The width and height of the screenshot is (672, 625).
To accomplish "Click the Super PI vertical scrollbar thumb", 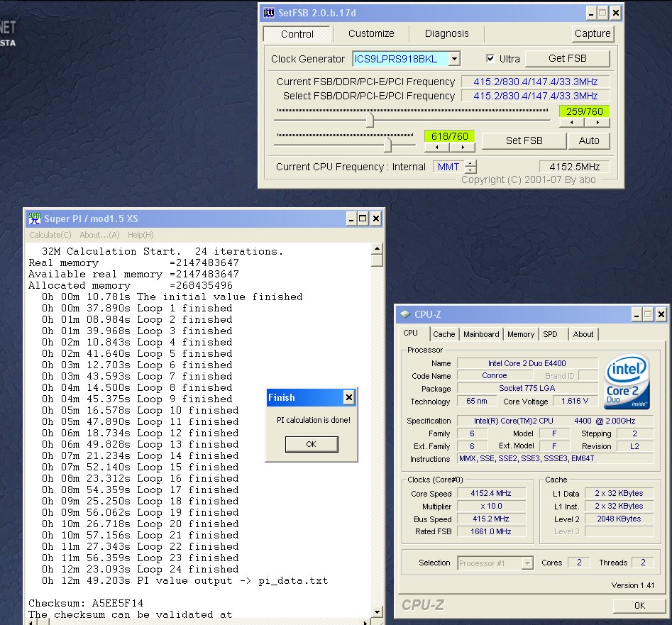I will click(x=377, y=261).
